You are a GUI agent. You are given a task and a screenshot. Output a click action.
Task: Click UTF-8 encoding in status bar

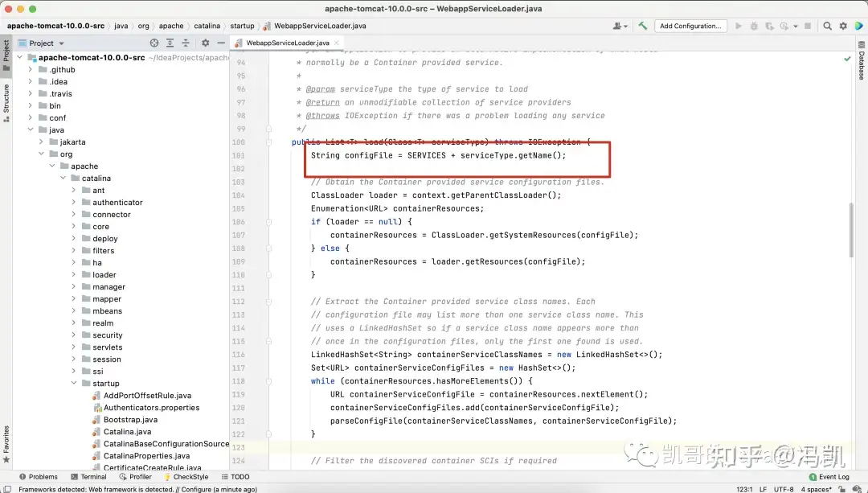point(784,489)
